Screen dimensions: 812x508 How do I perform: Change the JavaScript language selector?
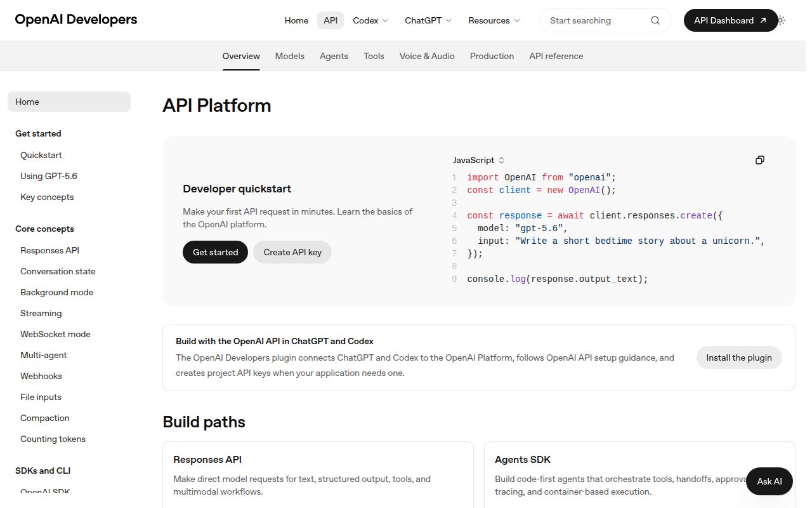(479, 161)
